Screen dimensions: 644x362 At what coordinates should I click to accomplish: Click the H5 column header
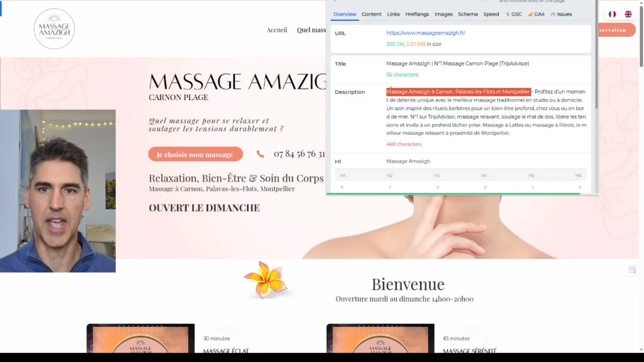pyautogui.click(x=531, y=175)
